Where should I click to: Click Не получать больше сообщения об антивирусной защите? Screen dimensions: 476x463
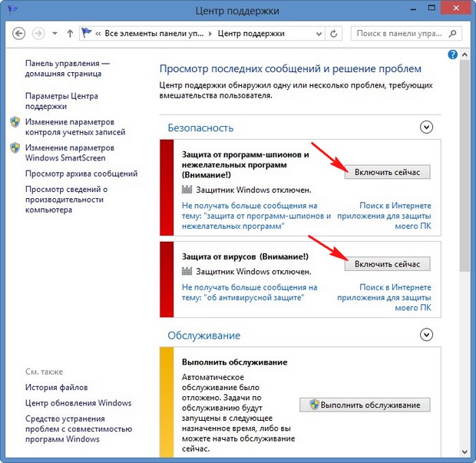point(250,293)
